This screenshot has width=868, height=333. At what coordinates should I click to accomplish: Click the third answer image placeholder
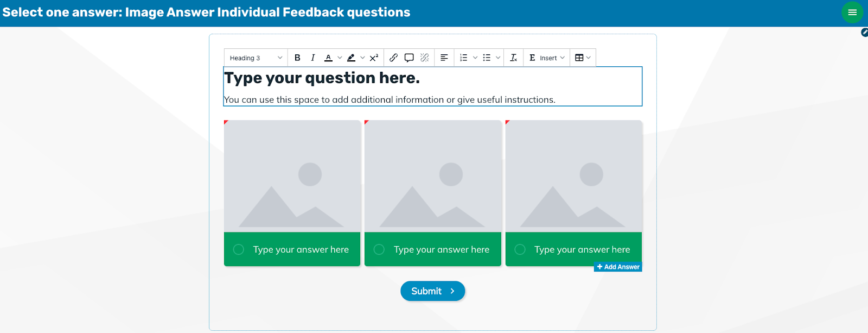(x=573, y=176)
